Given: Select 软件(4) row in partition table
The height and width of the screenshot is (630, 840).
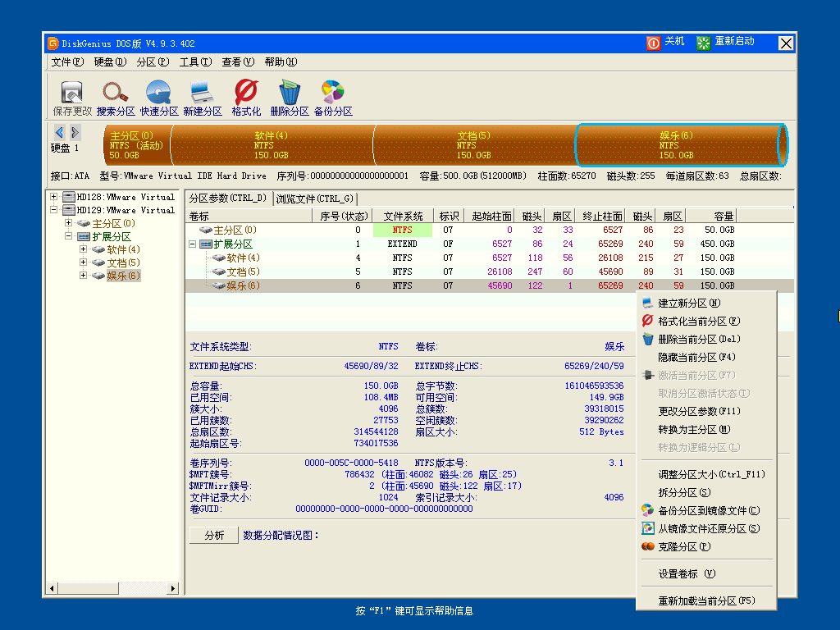Looking at the screenshot, I should [489, 258].
